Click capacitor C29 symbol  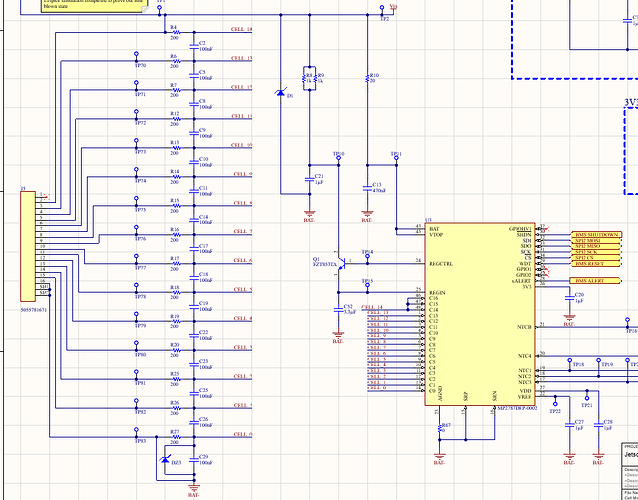click(194, 460)
